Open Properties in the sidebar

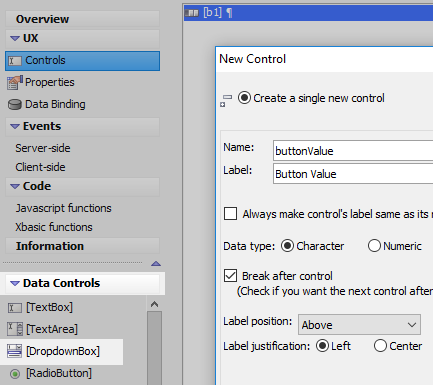pyautogui.click(x=50, y=82)
